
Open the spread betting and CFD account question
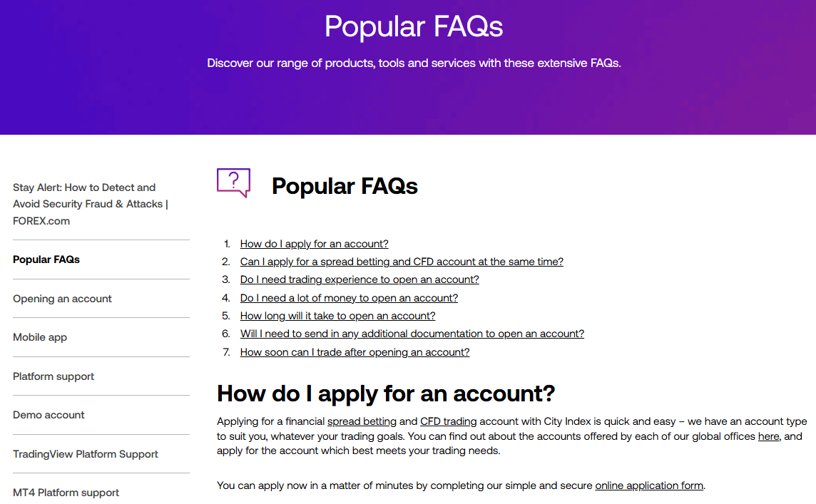[x=402, y=262]
